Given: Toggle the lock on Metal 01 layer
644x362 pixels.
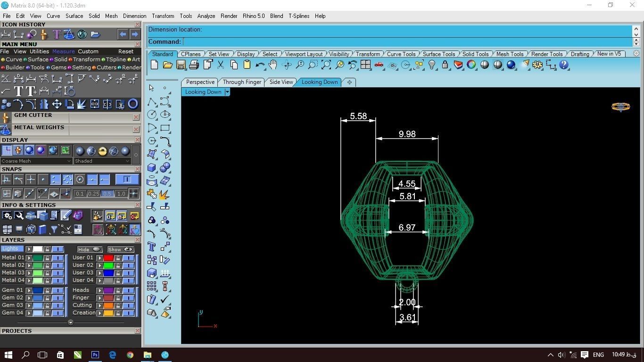Looking at the screenshot, I should pyautogui.click(x=47, y=258).
